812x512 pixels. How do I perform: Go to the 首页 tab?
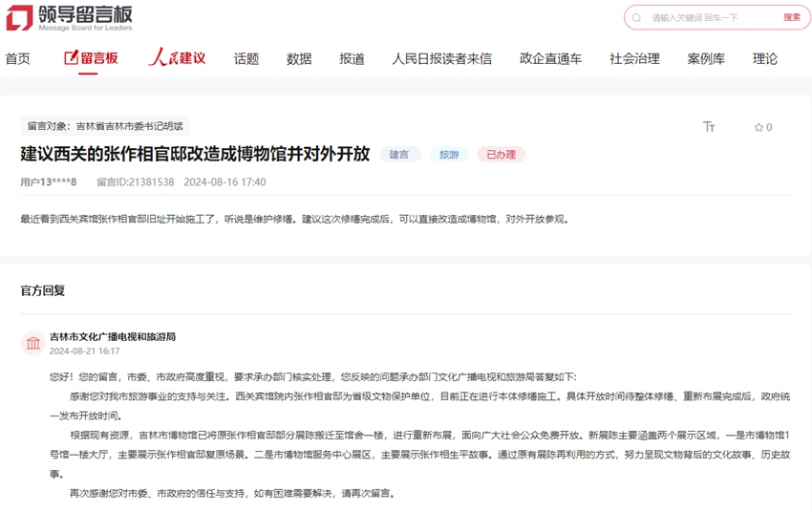[18, 58]
